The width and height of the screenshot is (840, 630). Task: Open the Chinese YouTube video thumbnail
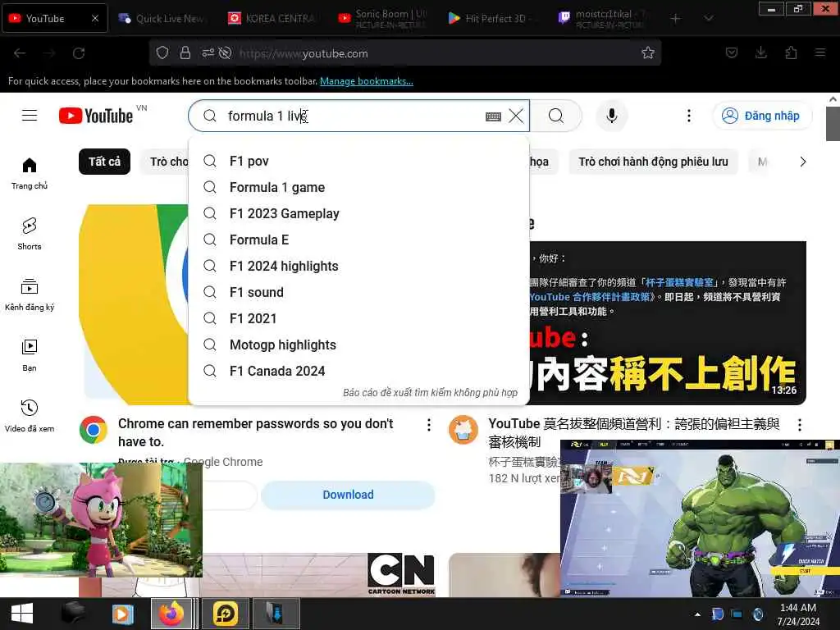pos(668,323)
